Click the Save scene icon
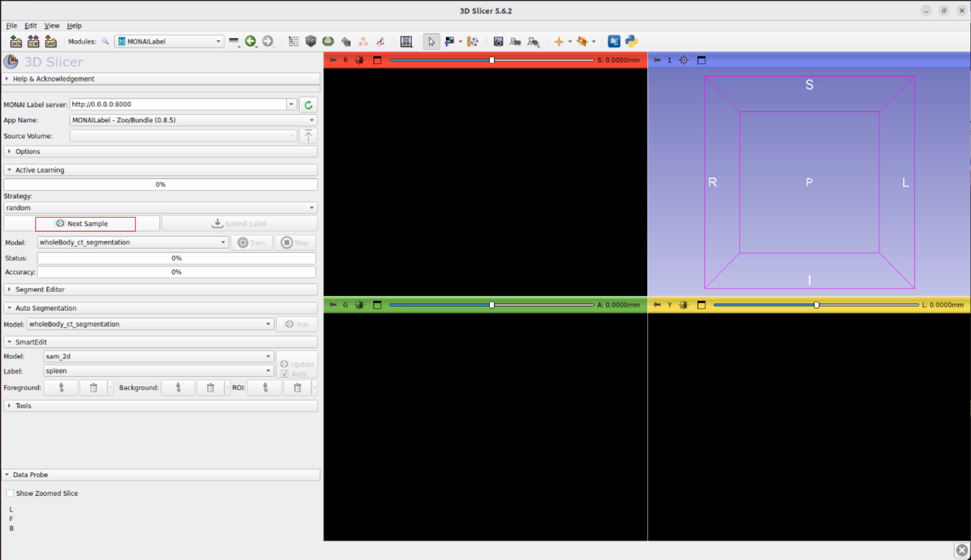 click(x=51, y=41)
